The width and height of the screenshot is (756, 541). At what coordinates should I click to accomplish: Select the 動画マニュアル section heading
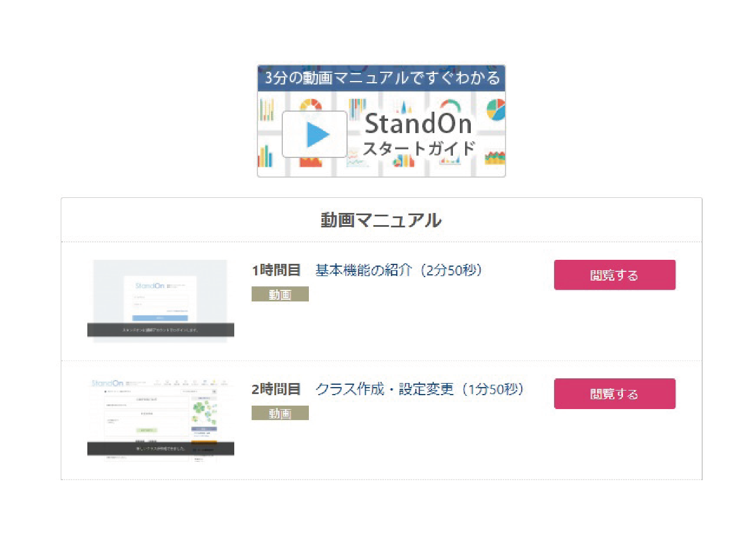381,220
